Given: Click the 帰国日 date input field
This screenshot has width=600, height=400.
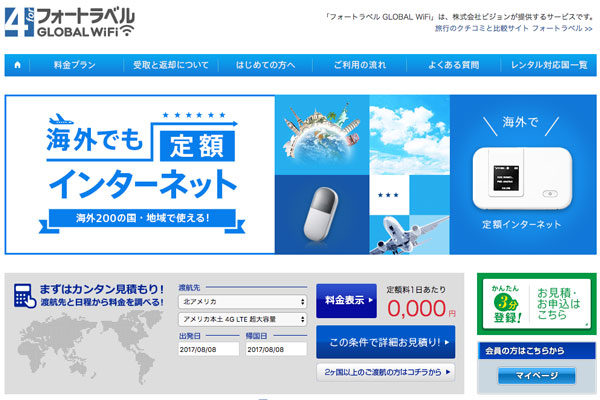Looking at the screenshot, I should click(x=276, y=349).
